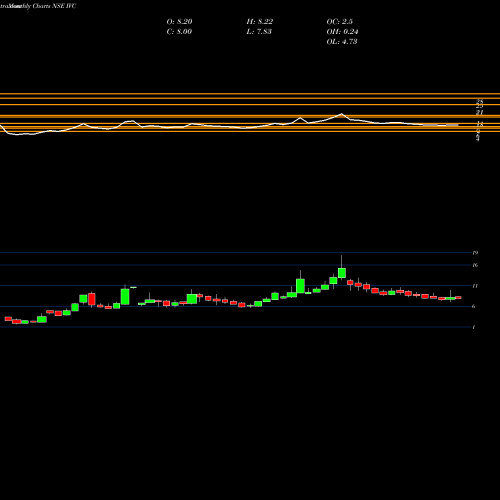Click the last red candle at chart's right end
The image size is (500, 500).
click(458, 297)
